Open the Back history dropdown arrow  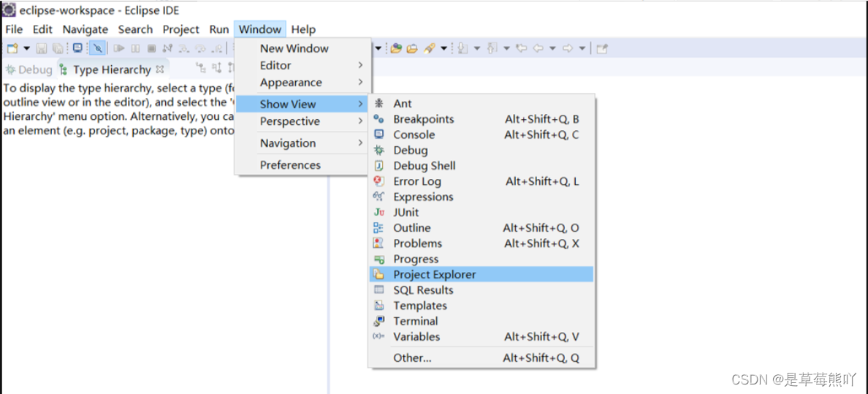click(552, 48)
